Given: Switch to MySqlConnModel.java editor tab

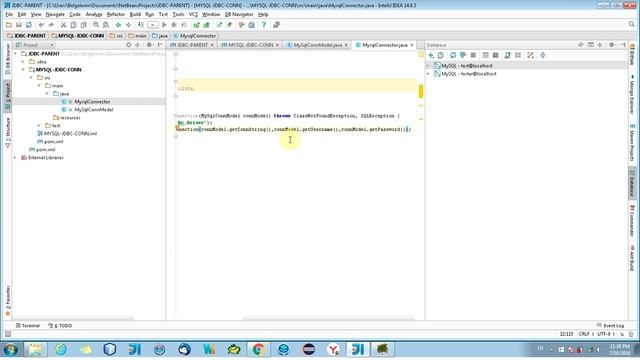Looking at the screenshot, I should pyautogui.click(x=318, y=45).
